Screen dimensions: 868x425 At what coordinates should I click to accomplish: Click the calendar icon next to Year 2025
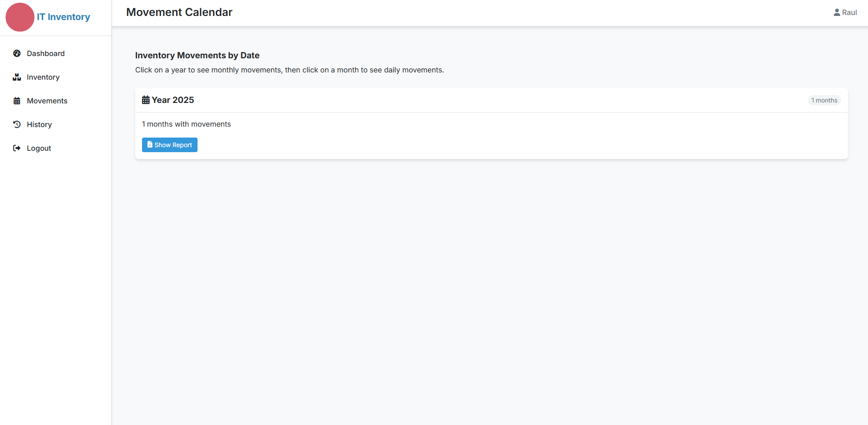coord(146,100)
